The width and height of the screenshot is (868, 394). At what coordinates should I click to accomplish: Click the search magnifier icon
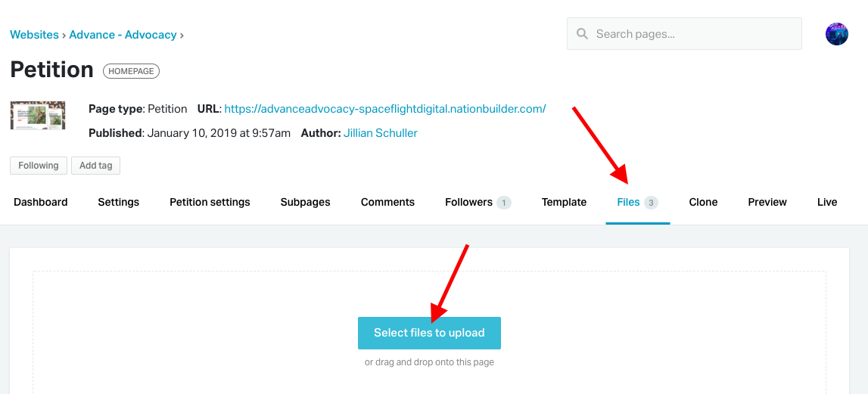582,34
